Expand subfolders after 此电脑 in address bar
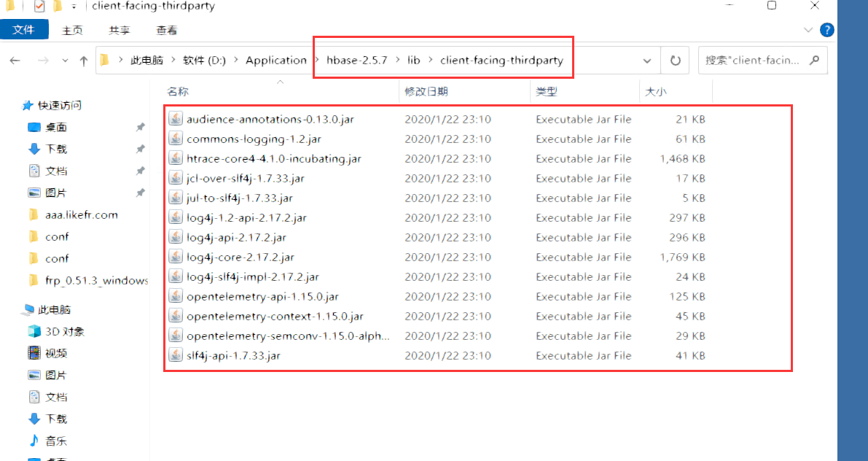 [x=173, y=60]
